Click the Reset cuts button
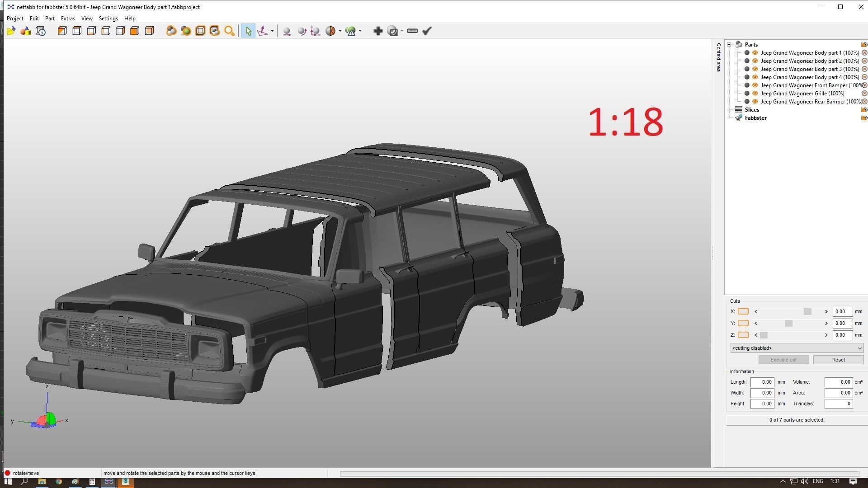868x488 pixels. [x=838, y=360]
